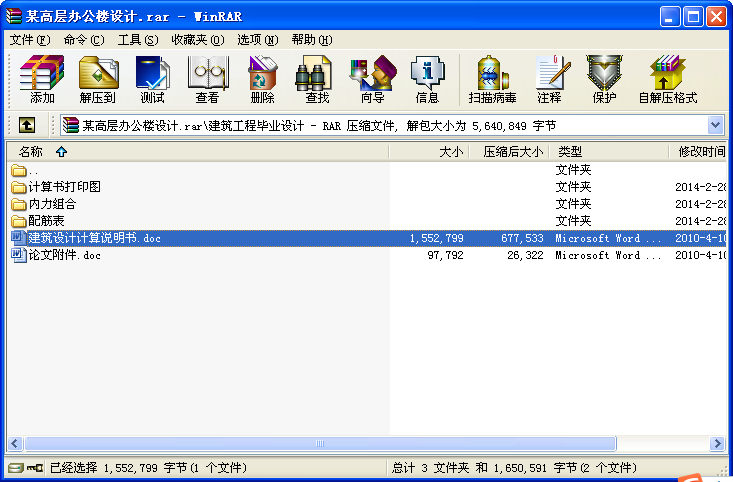Image resolution: width=733 pixels, height=482 pixels.
Task: Click the 添加 (Add) toolbar icon
Action: tap(42, 79)
